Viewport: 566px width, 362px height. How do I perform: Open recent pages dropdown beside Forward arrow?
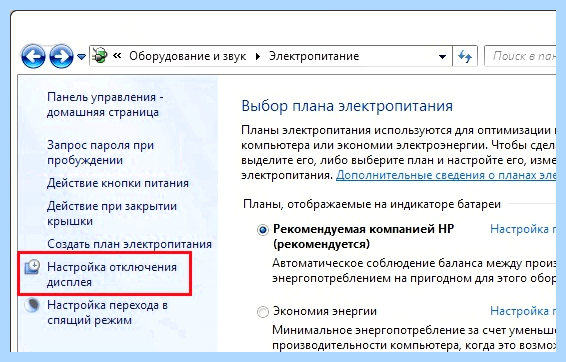pos(82,57)
